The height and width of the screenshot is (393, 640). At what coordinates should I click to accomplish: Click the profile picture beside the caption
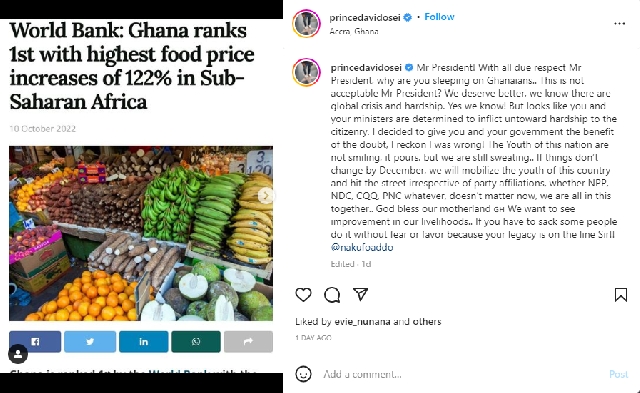[307, 72]
